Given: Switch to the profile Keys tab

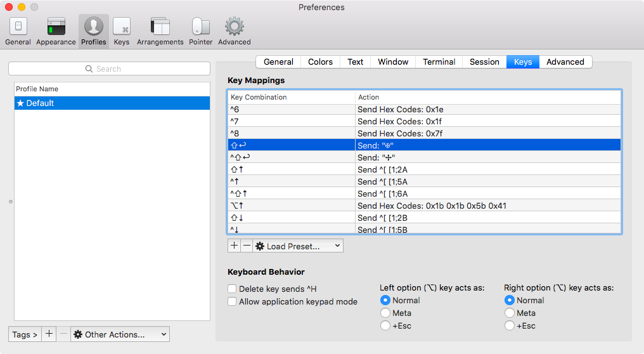Looking at the screenshot, I should 523,62.
